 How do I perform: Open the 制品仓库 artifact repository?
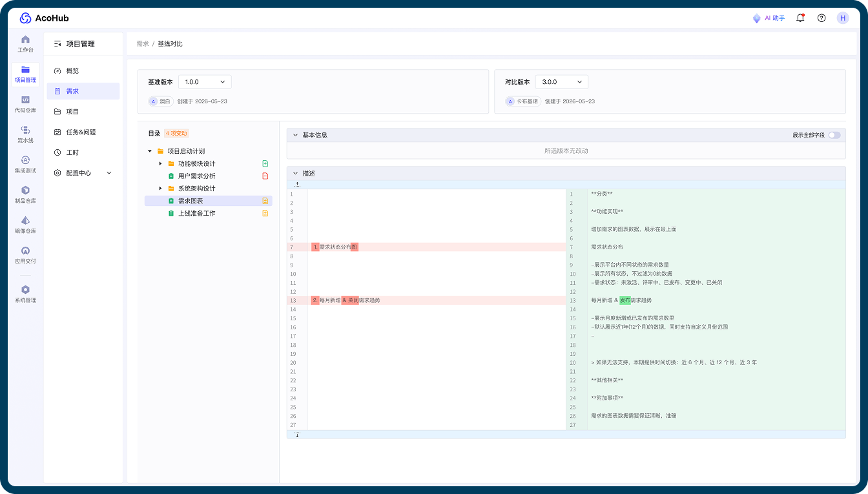pyautogui.click(x=25, y=195)
